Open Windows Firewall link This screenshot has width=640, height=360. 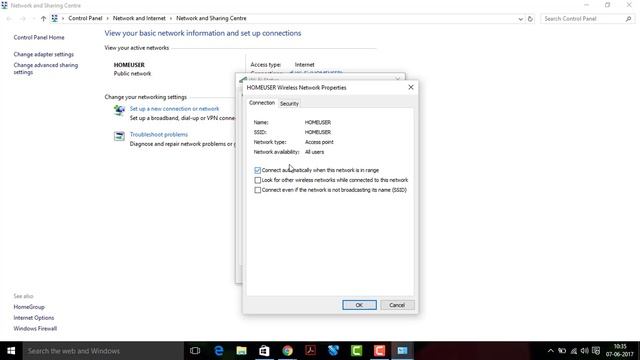[35, 328]
